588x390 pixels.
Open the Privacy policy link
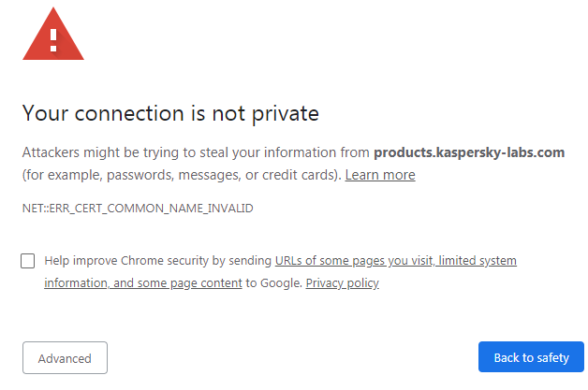coord(343,283)
